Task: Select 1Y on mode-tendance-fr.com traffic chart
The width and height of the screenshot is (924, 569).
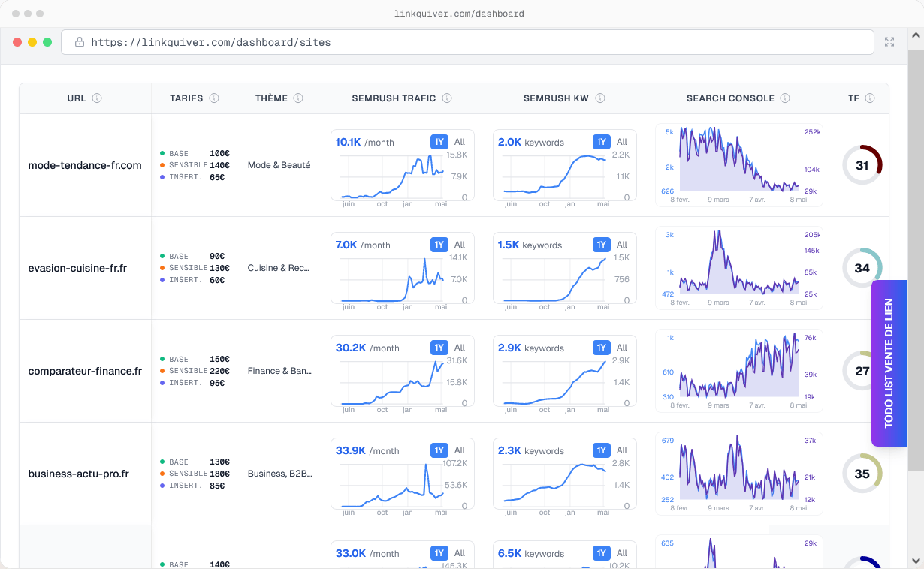Action: point(439,142)
